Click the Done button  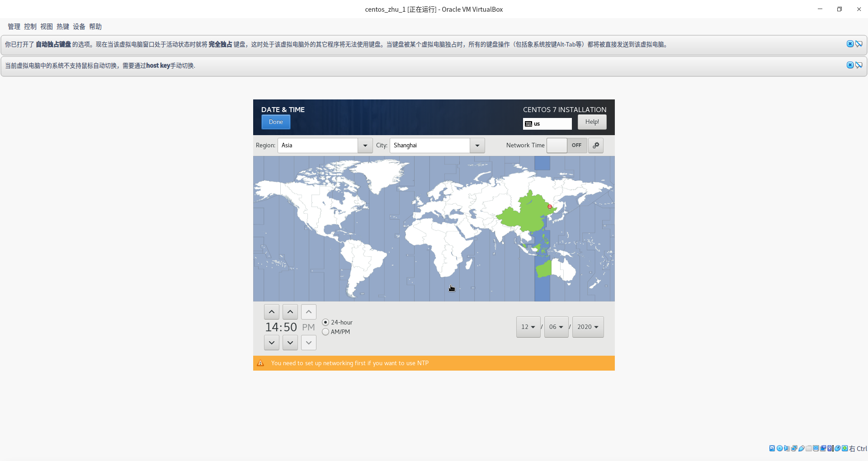pyautogui.click(x=276, y=122)
